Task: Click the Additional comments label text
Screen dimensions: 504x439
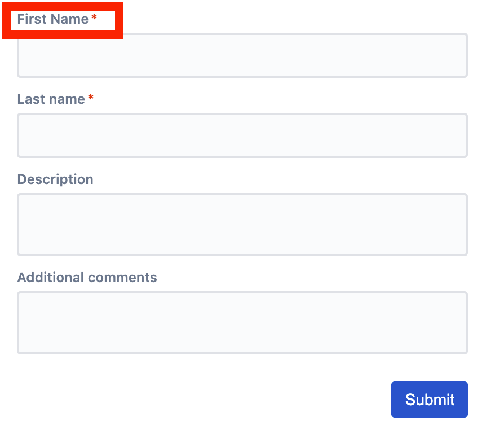Action: tap(87, 277)
